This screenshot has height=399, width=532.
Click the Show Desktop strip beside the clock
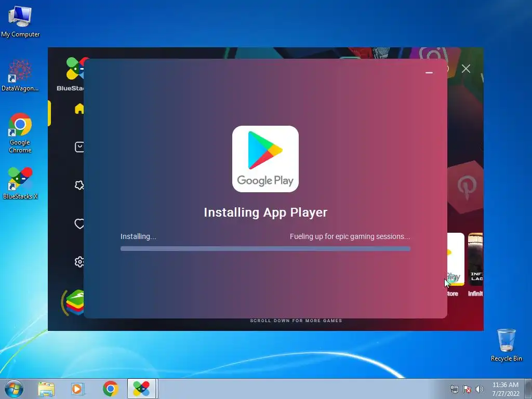pos(528,389)
